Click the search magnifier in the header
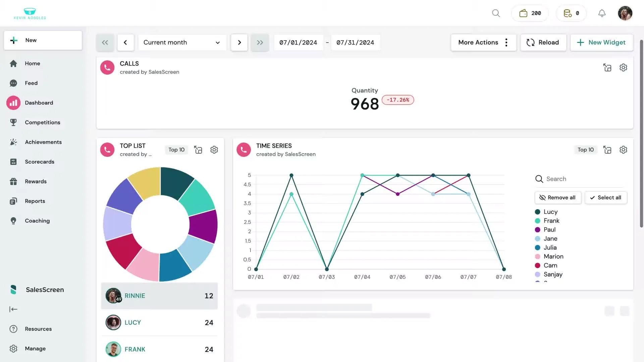Screen dimensions: 644x362 (x=496, y=13)
